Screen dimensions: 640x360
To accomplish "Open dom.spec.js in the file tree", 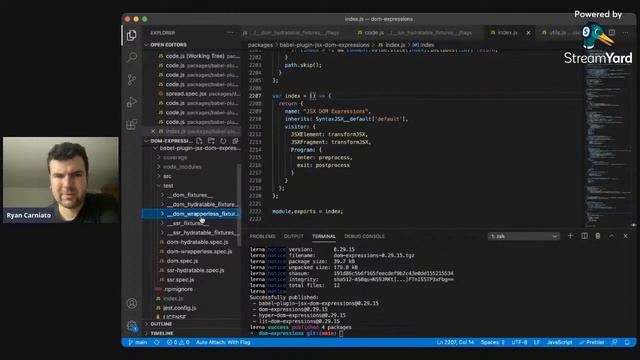I will coord(182,261).
